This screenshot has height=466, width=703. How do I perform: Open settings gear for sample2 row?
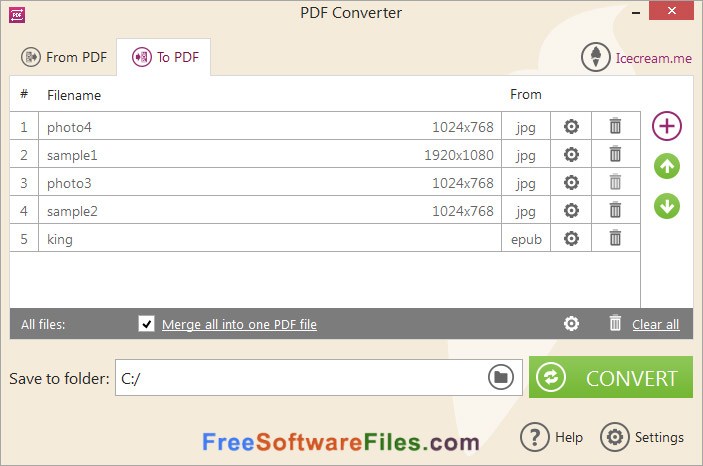coord(571,210)
